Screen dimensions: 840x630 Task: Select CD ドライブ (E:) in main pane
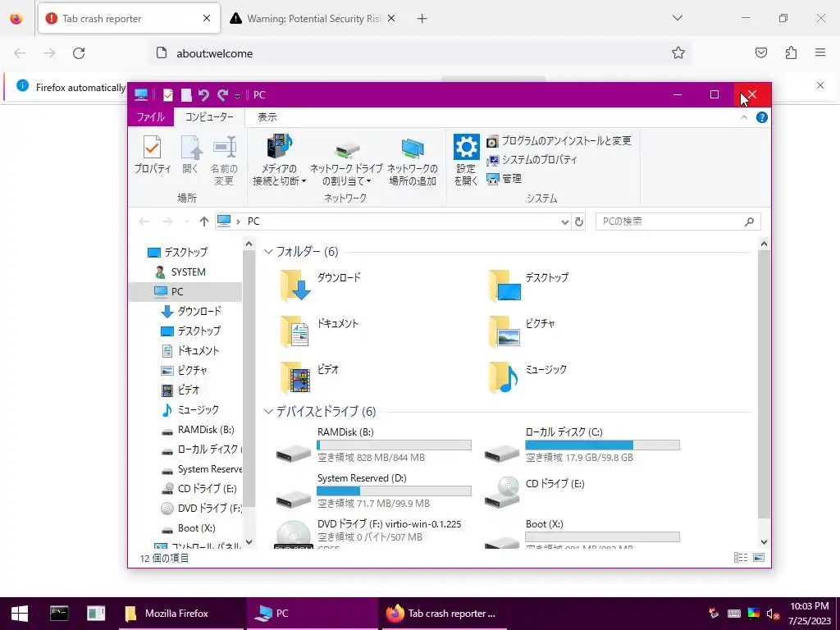[535, 492]
